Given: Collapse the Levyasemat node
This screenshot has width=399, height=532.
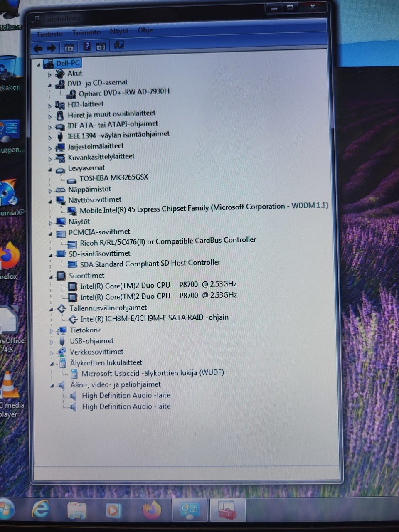Looking at the screenshot, I should click(x=50, y=170).
